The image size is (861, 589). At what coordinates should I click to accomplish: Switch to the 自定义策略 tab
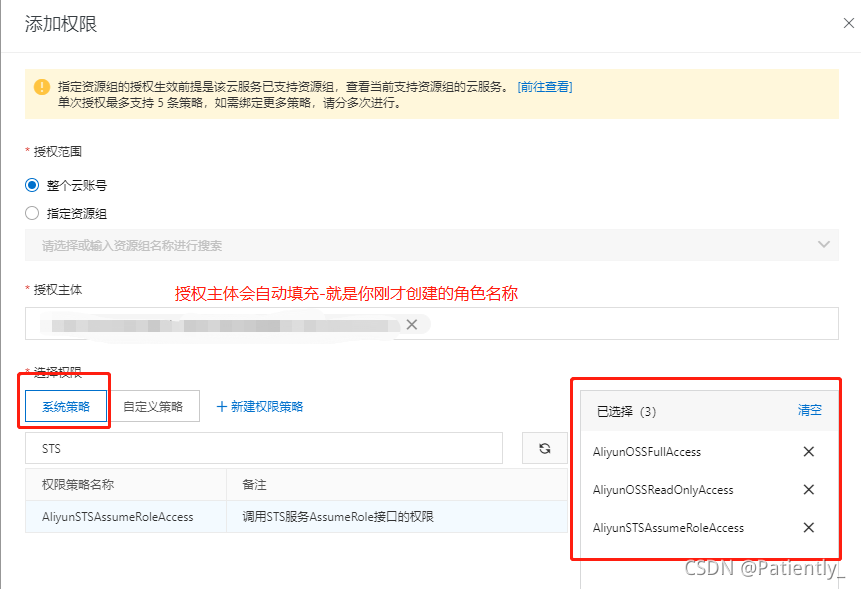point(153,406)
